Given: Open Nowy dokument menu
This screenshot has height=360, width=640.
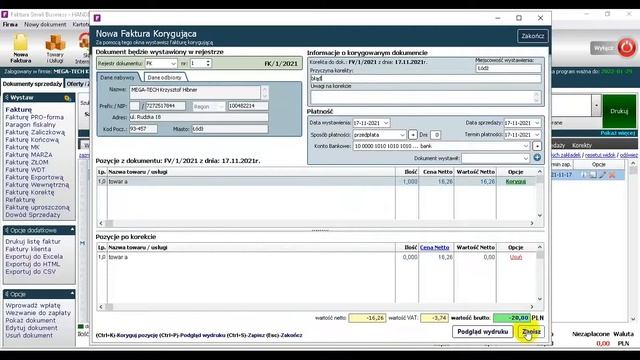Looking at the screenshot, I should (45, 24).
